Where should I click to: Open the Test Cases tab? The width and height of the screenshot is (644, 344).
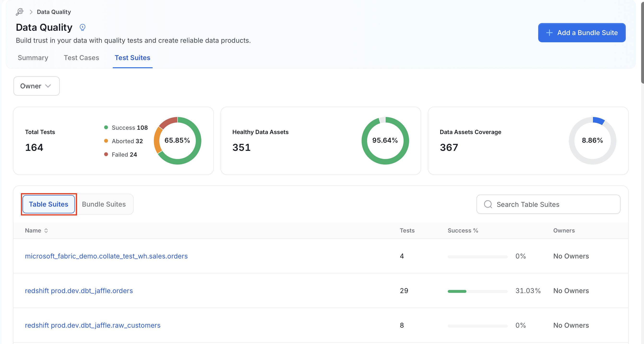click(x=82, y=58)
